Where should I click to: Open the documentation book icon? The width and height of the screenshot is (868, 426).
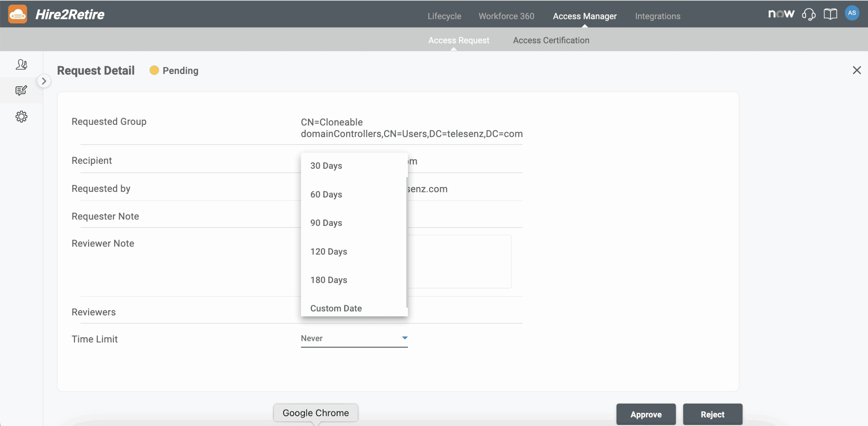830,14
